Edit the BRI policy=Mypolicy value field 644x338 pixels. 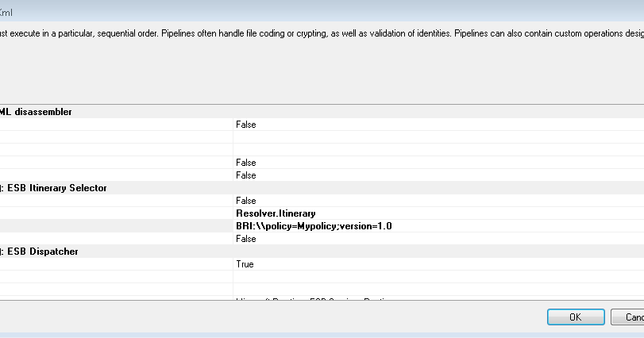[314, 226]
